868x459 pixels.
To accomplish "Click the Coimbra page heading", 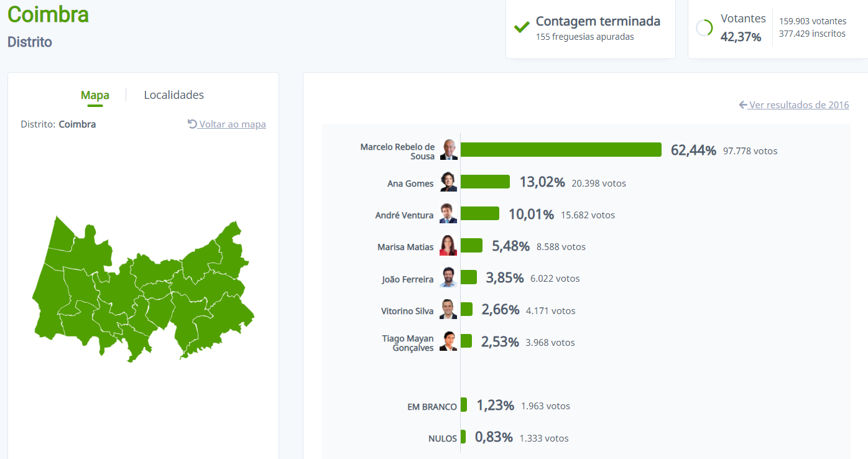I will pos(48,14).
